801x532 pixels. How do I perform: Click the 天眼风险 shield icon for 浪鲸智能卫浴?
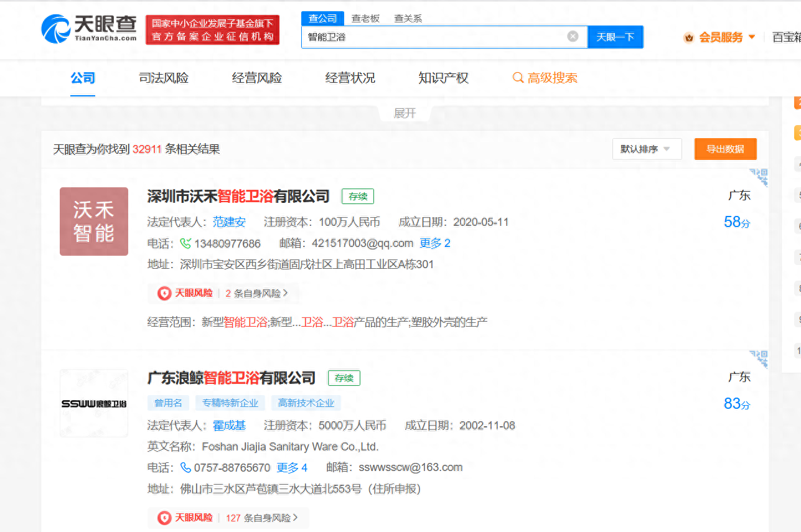pos(164,518)
